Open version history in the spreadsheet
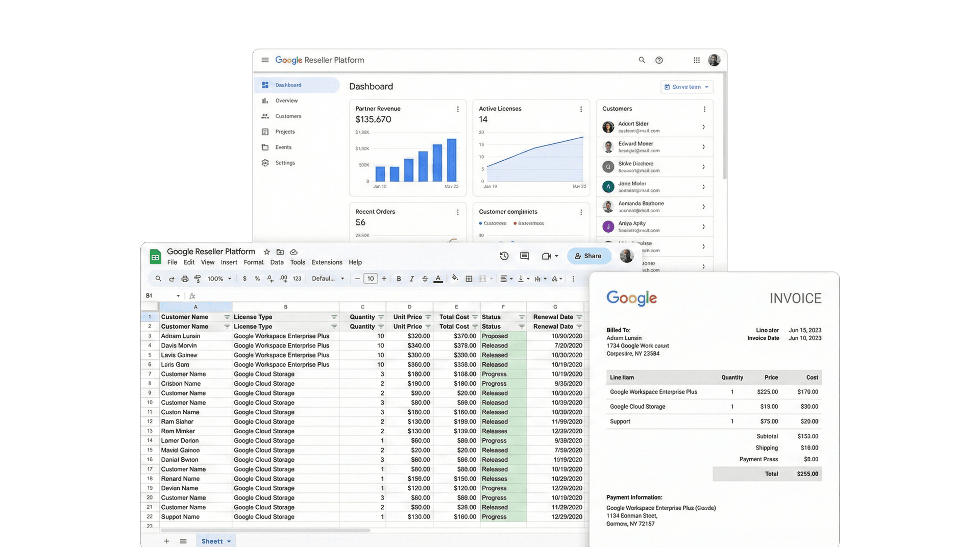Image resolution: width=980 pixels, height=547 pixels. coord(504,256)
